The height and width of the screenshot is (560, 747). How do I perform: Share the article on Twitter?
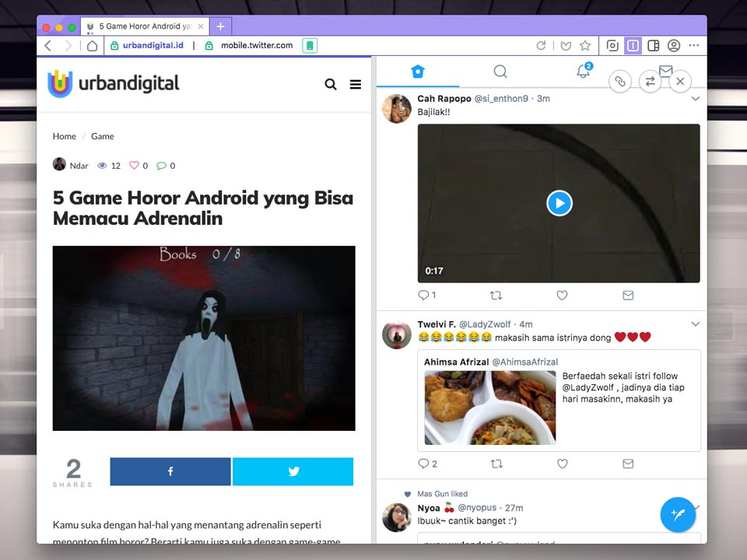coord(293,471)
